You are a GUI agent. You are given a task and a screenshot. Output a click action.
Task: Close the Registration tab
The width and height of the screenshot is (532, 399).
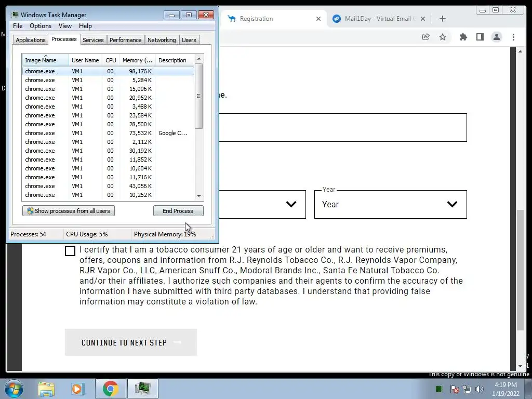click(318, 19)
